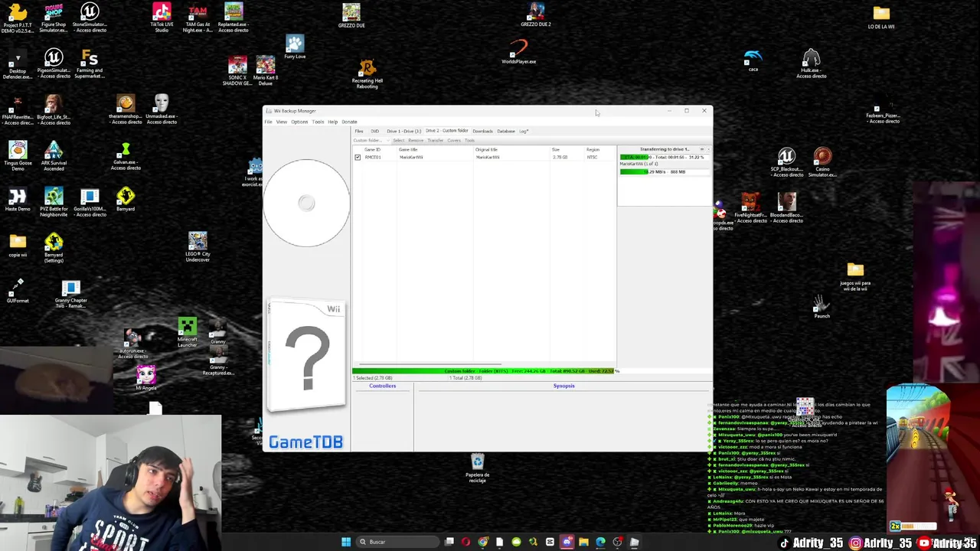Open the Tools menu in the menu bar
980x551 pixels.
318,122
